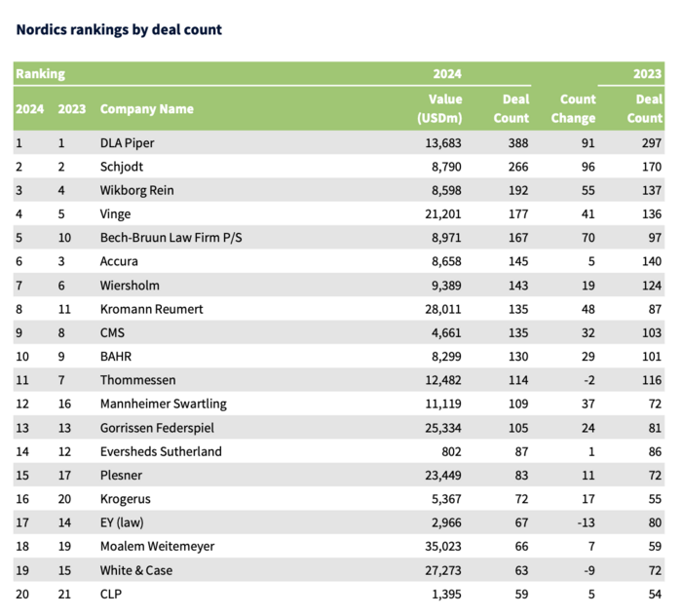Image resolution: width=682 pixels, height=616 pixels.
Task: Click the value 8,658 for Accura
Action: (446, 261)
